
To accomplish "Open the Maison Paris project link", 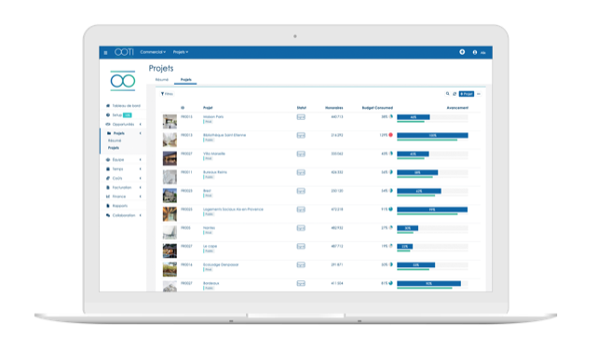I will [213, 117].
